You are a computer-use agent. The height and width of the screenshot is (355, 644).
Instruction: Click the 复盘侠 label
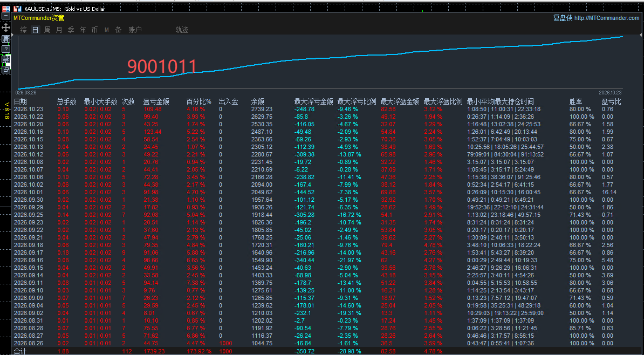click(563, 18)
